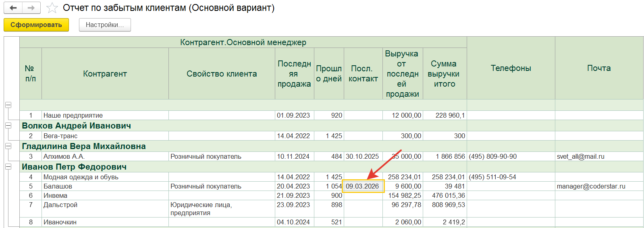The height and width of the screenshot is (228, 644).
Task: Select the phone (495) 809-90-90
Action: (x=511, y=156)
